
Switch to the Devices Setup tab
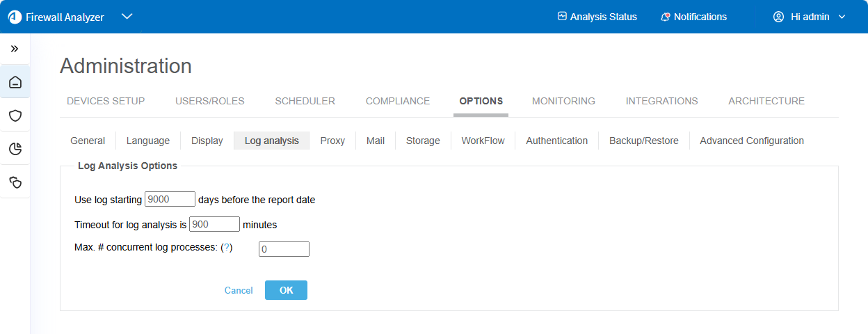coord(106,101)
